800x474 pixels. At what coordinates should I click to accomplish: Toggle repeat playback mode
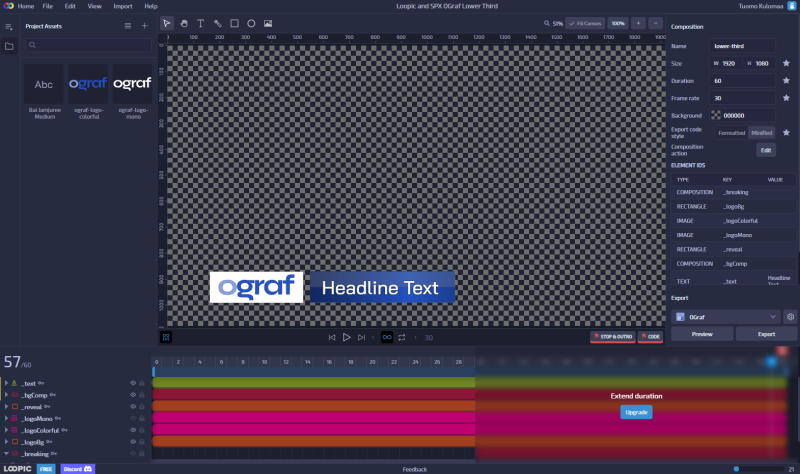point(402,337)
